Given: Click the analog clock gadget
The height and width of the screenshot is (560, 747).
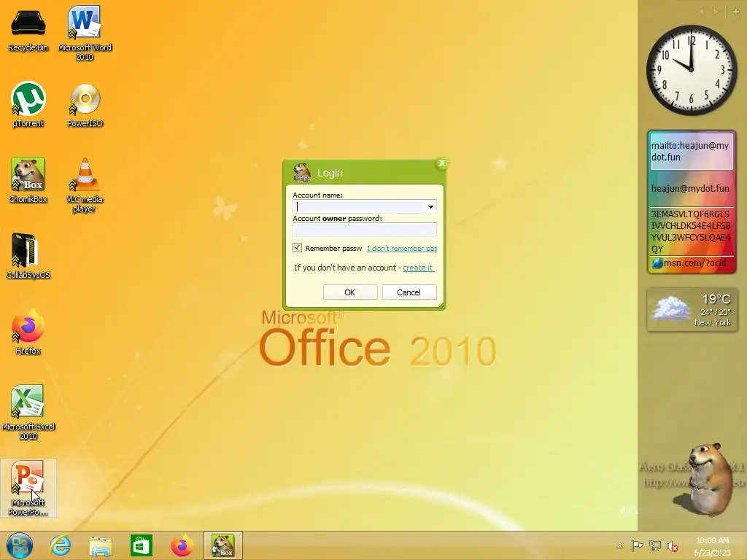Looking at the screenshot, I should [692, 70].
